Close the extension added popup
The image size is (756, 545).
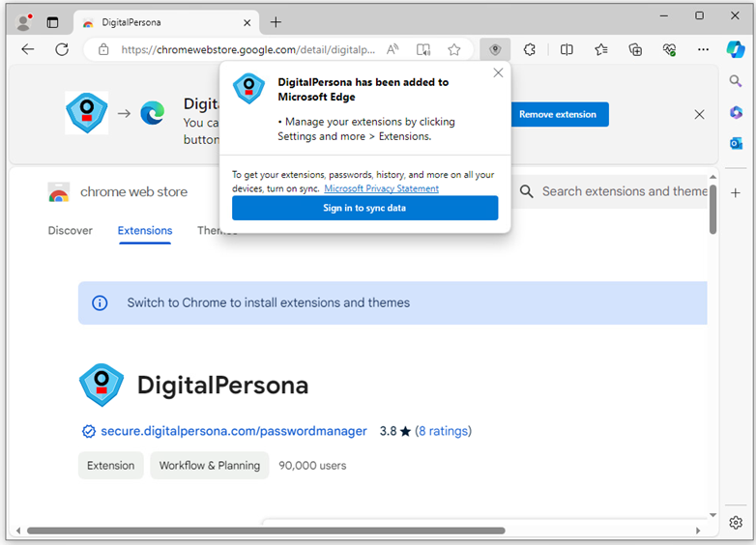pos(498,72)
